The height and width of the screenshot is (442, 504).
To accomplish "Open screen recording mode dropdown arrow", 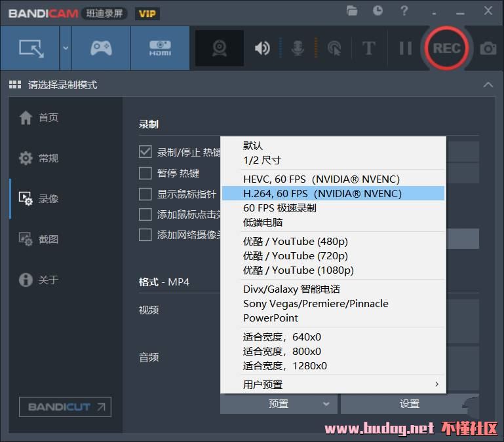I will click(66, 48).
